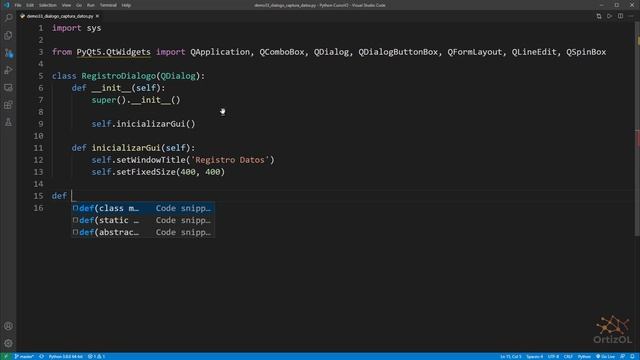Image resolution: width=640 pixels, height=360 pixels.
Task: Click 'QComboBox' in the import line
Action: 282,52
